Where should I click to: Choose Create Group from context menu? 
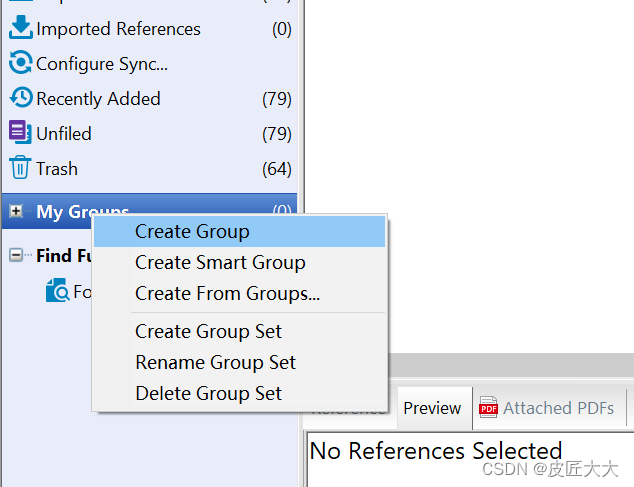(239, 232)
